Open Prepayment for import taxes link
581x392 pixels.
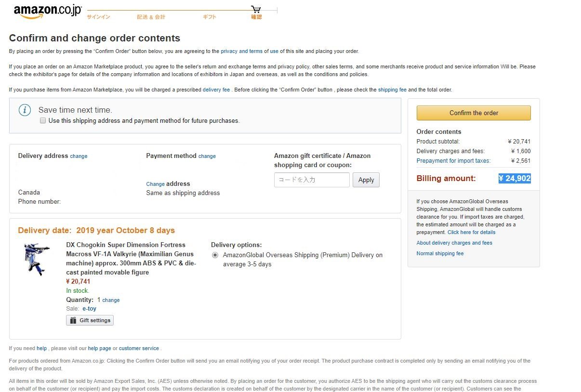[453, 161]
